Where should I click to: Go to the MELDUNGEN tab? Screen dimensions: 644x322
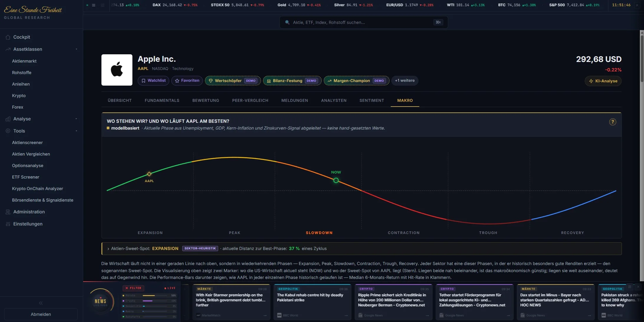point(295,101)
